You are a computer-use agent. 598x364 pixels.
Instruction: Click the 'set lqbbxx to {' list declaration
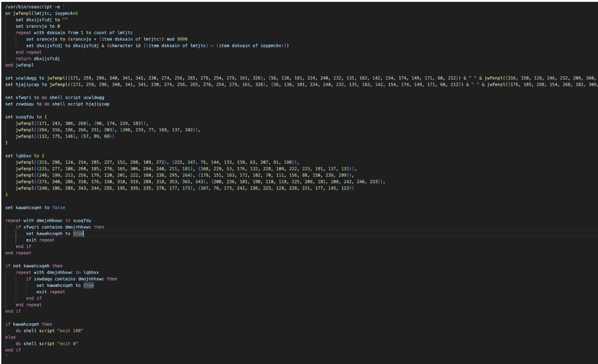coord(24,156)
